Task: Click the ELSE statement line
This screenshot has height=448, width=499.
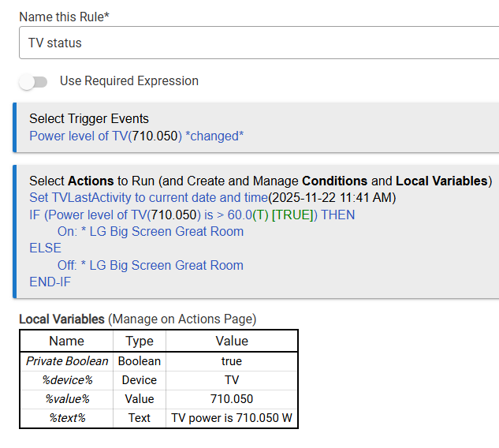Action: (45, 248)
